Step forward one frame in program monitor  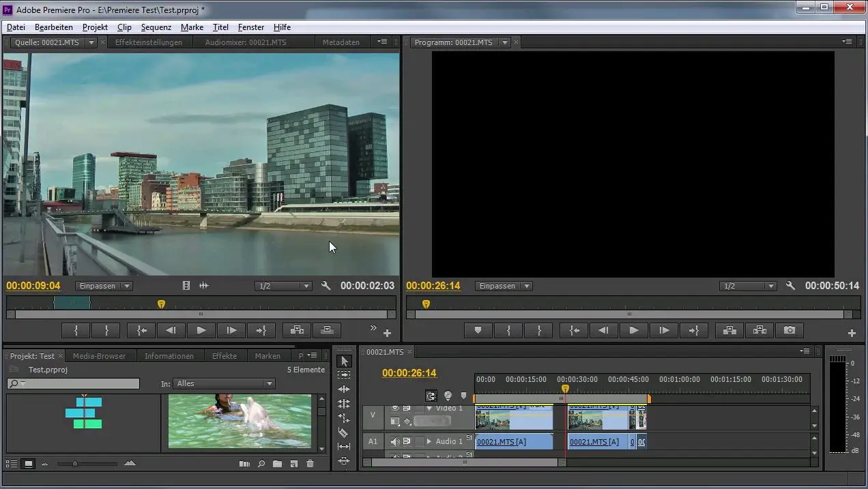point(664,330)
